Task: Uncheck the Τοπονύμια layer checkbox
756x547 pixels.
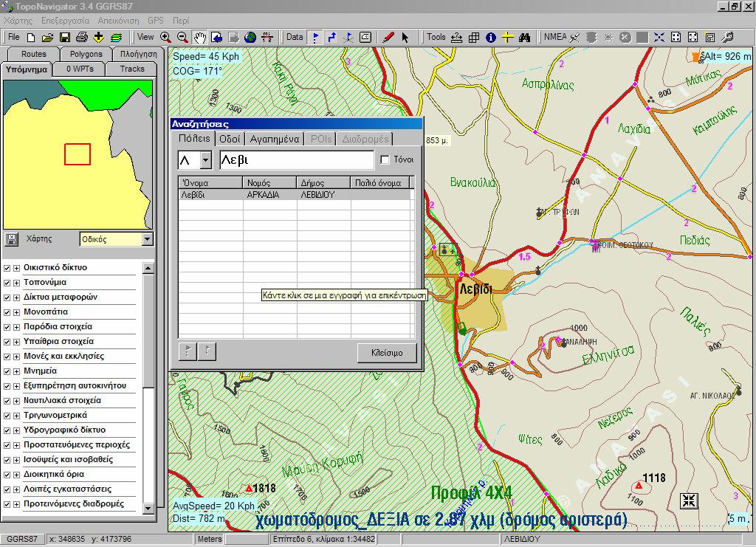Action: [7, 283]
